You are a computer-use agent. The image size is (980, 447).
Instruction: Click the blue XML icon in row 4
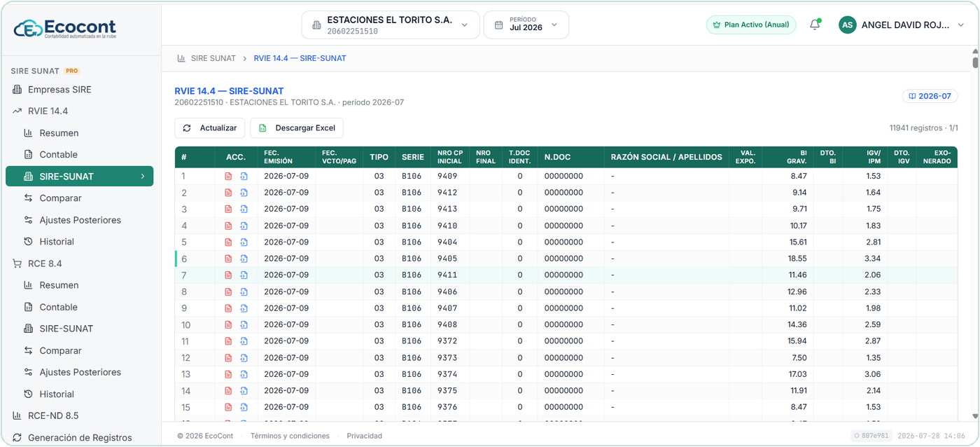(x=244, y=226)
